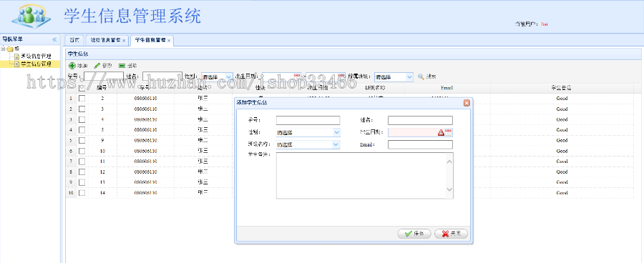Close the Add Student Info dialog with X
644x263 pixels.
[467, 103]
